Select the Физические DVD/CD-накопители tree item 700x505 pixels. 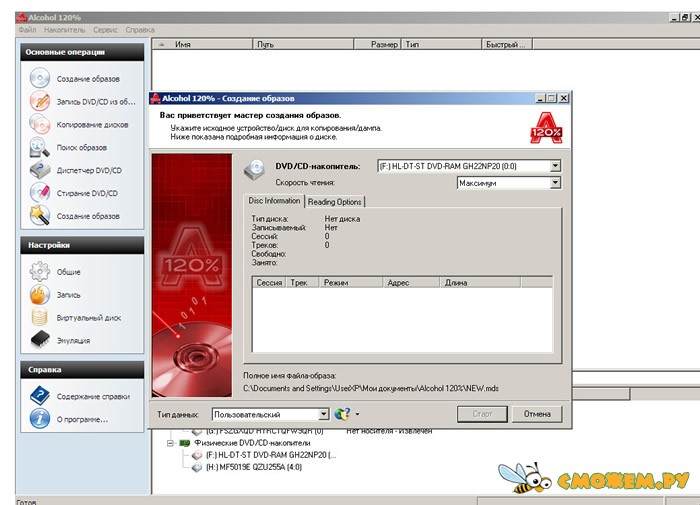pyautogui.click(x=252, y=443)
